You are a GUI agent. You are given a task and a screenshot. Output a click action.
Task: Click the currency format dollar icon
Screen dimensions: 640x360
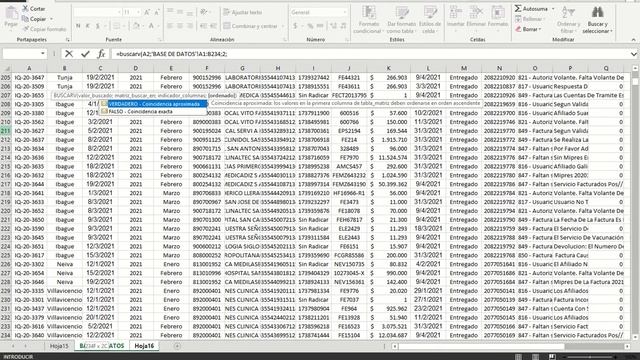[x=295, y=26]
